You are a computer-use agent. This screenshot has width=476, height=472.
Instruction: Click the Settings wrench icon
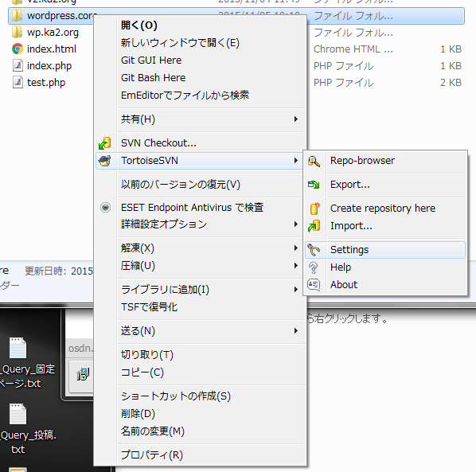314,250
